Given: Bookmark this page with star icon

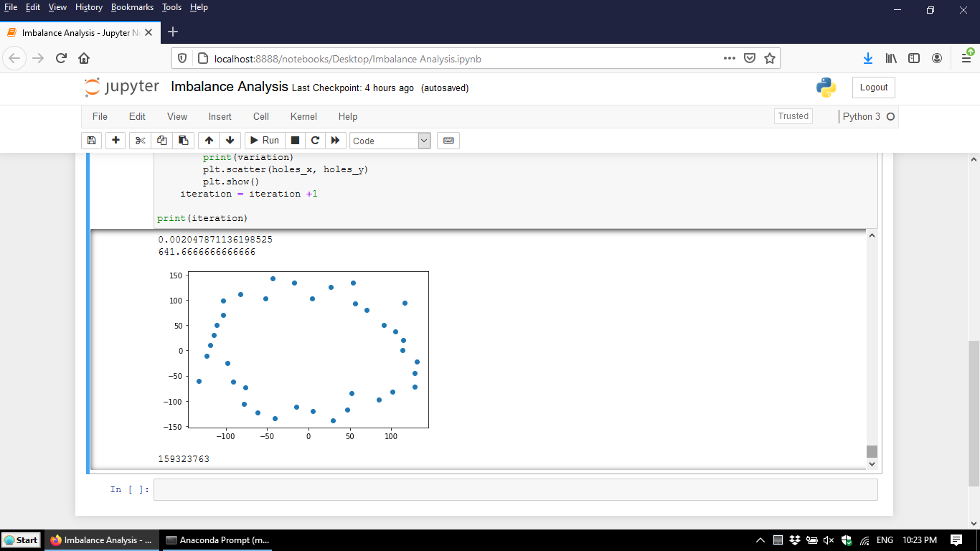Looking at the screenshot, I should coord(770,58).
